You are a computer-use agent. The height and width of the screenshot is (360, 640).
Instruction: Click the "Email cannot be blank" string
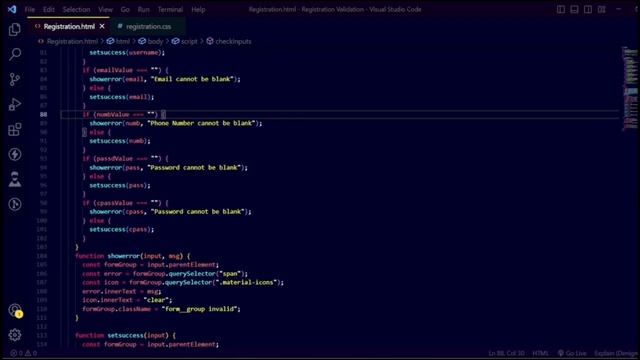[193, 79]
